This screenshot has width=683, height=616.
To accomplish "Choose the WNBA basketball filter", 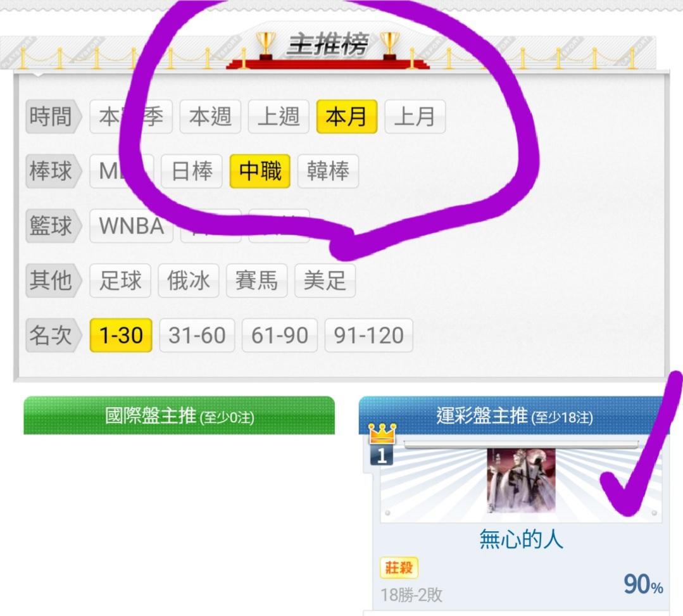I will pos(132,226).
